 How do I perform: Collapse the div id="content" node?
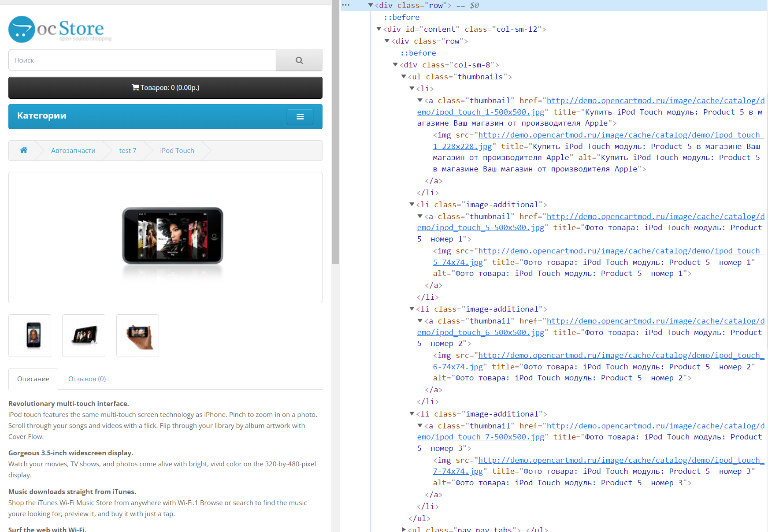tap(378, 29)
